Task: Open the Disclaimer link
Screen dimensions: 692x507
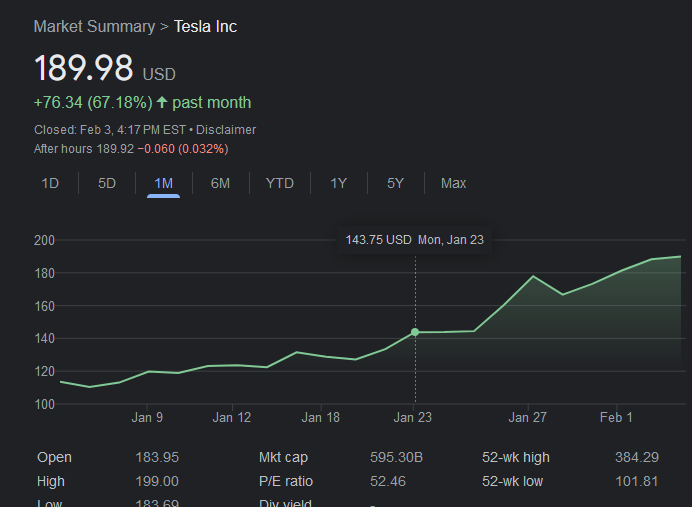Action: pos(226,130)
